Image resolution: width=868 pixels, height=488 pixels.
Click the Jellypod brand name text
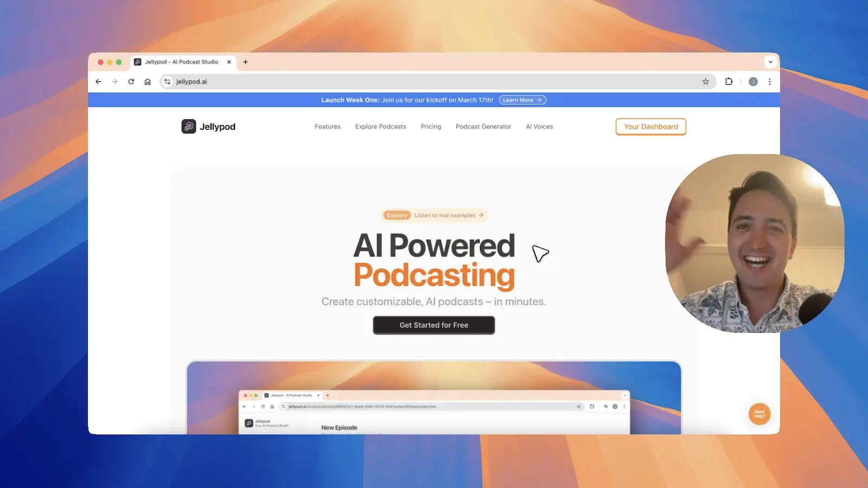coord(218,127)
